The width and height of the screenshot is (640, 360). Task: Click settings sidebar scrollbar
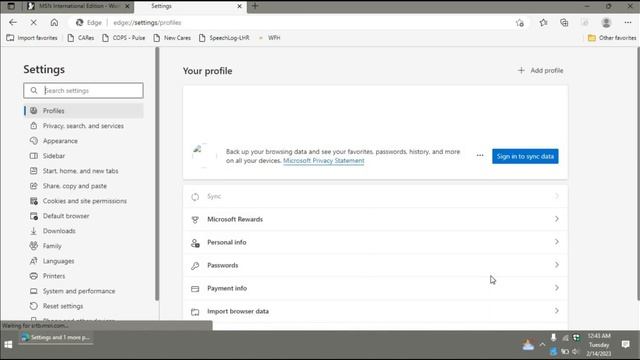(x=157, y=174)
